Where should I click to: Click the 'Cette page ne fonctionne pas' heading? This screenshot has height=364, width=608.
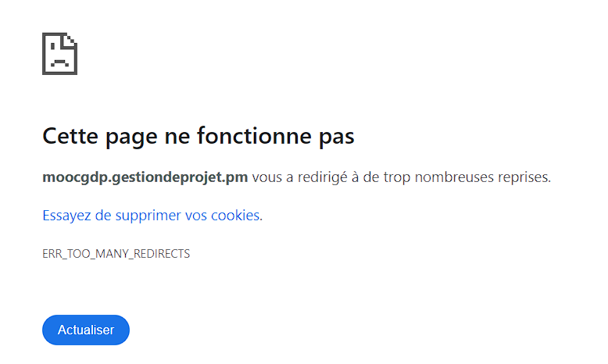[x=198, y=137]
